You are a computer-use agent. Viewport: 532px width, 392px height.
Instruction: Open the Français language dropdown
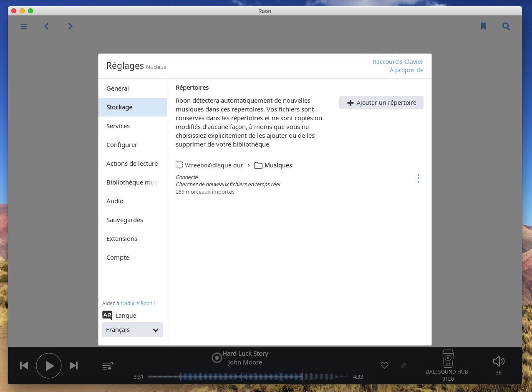coord(132,330)
